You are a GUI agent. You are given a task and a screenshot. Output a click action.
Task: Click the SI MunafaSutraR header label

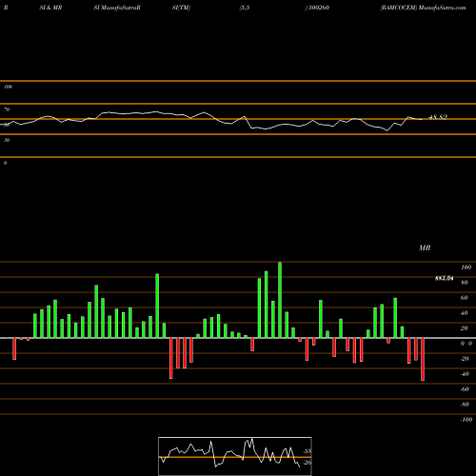117,8
